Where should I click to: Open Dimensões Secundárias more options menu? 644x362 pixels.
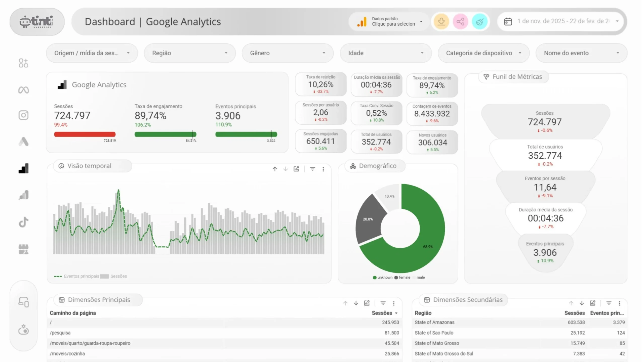620,303
